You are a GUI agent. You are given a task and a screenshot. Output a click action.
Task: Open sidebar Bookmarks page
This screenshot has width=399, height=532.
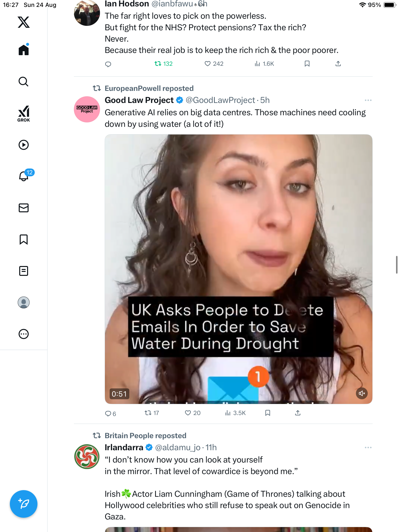click(24, 239)
